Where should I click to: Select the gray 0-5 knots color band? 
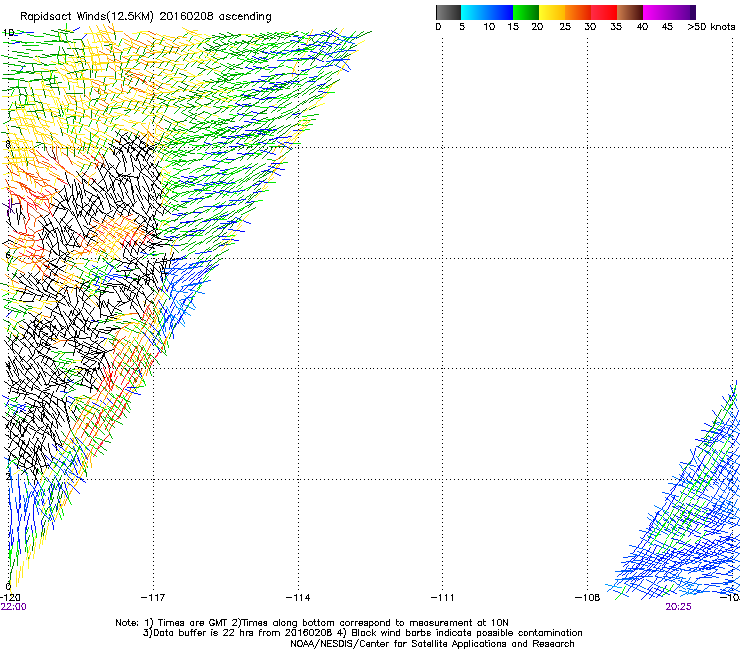point(448,12)
